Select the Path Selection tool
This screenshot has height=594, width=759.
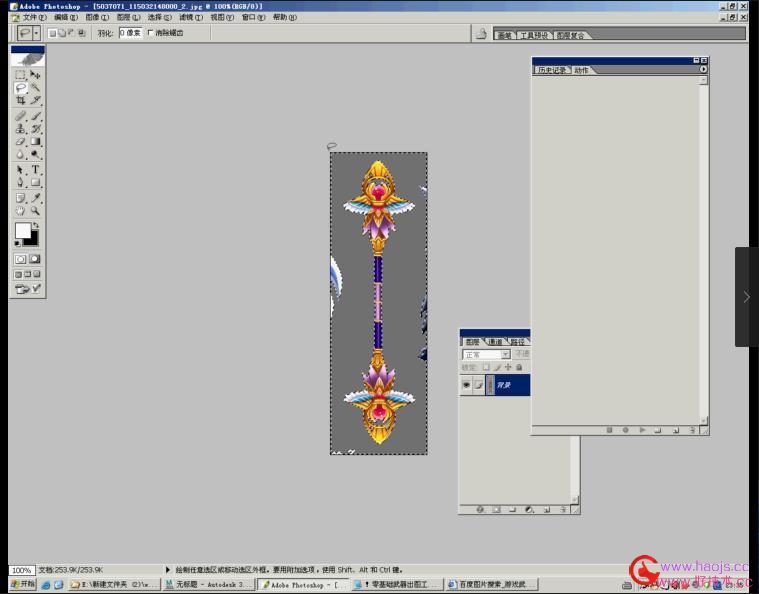[x=20, y=169]
